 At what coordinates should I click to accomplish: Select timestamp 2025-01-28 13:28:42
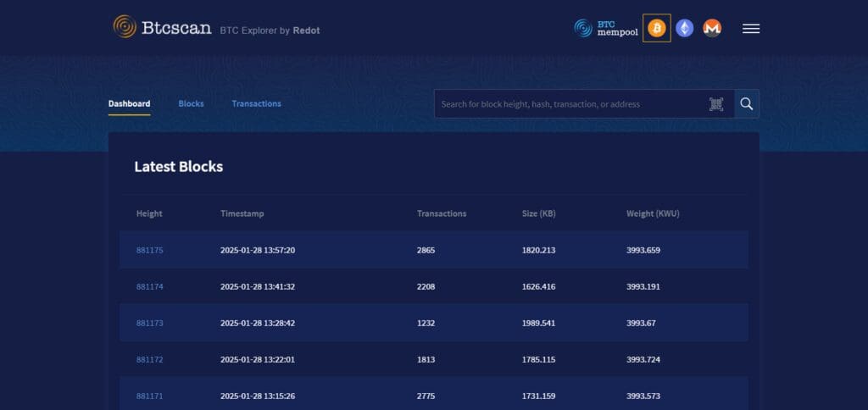point(258,323)
